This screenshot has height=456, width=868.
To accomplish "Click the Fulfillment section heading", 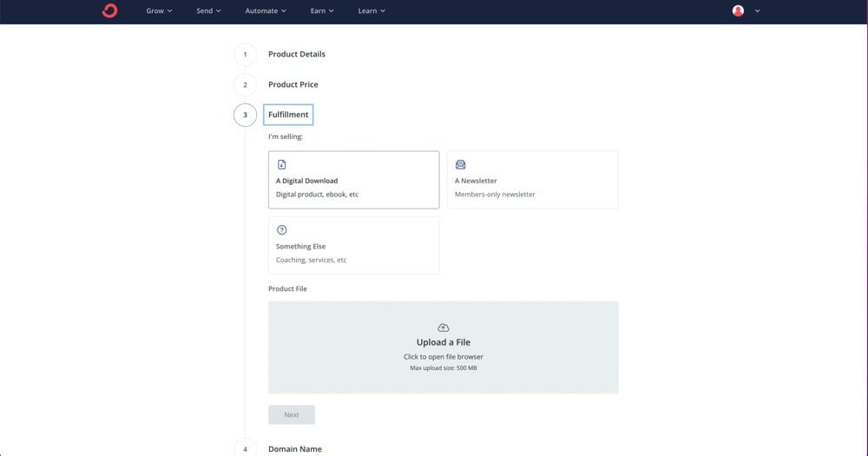I will click(x=288, y=115).
